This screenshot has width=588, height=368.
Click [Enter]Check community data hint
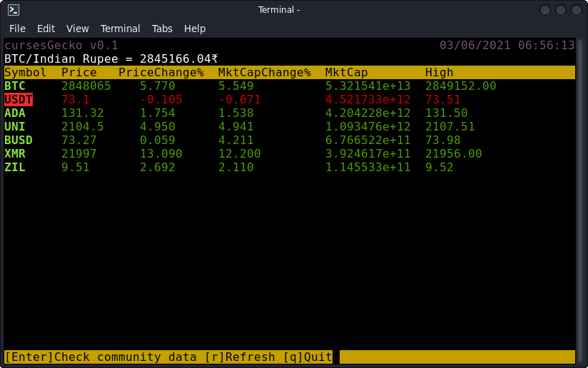point(101,357)
